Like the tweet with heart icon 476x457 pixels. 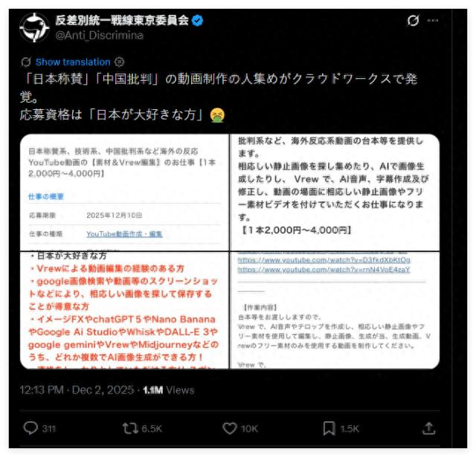(x=230, y=428)
